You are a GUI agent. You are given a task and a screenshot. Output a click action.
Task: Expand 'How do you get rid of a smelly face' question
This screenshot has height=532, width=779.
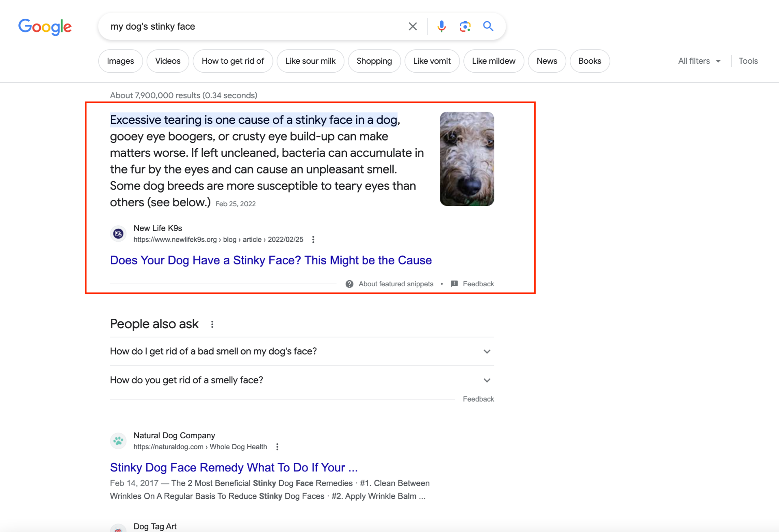[x=487, y=380]
